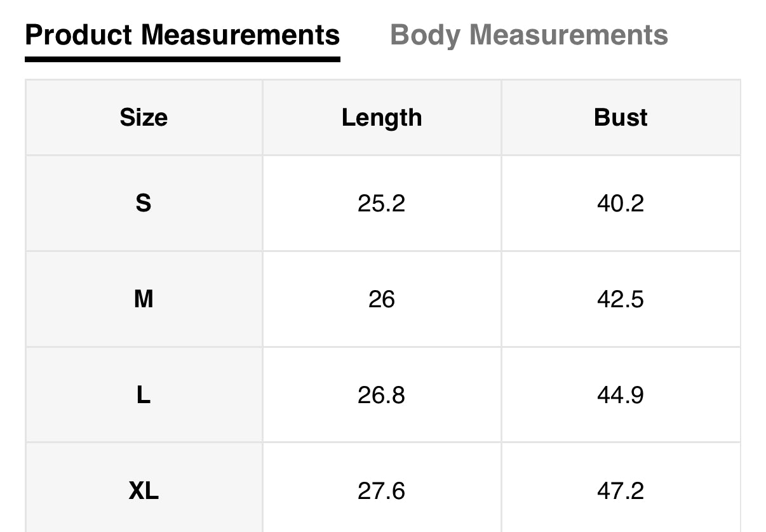Select the S size row label
The image size is (766, 532).
144,203
